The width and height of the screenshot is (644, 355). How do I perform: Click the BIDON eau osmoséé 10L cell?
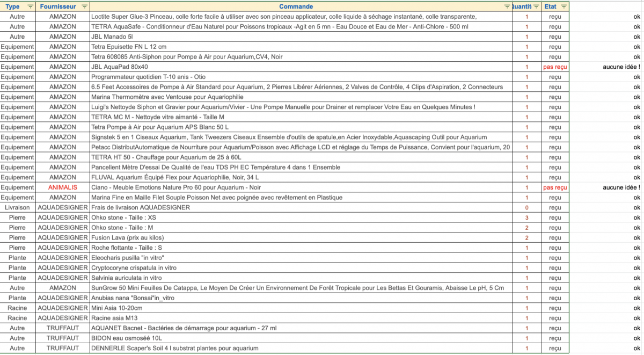click(301, 338)
